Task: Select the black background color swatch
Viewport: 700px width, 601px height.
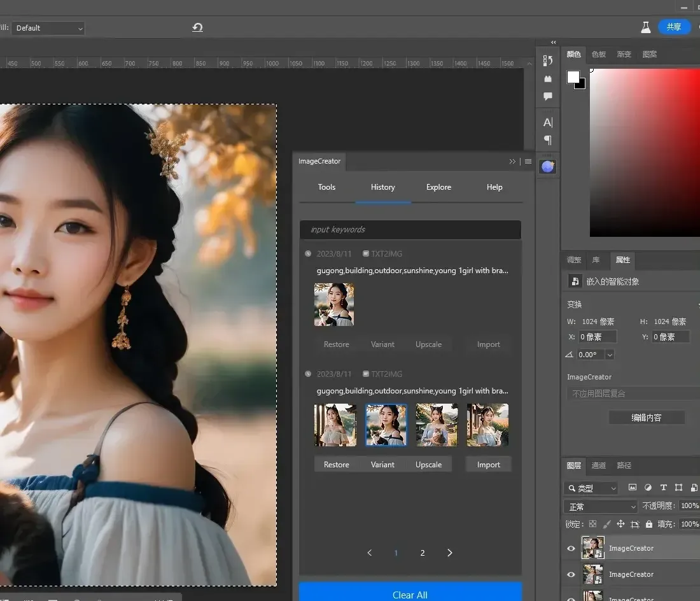Action: (x=581, y=84)
